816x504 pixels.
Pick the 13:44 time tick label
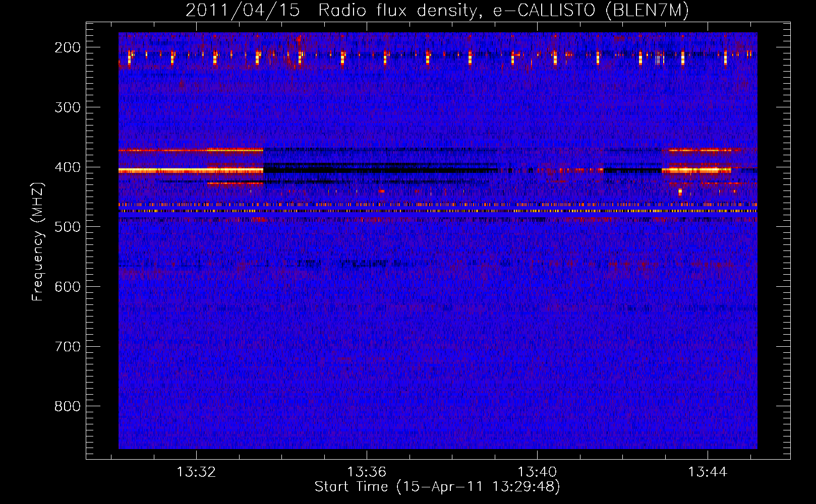[x=708, y=472]
